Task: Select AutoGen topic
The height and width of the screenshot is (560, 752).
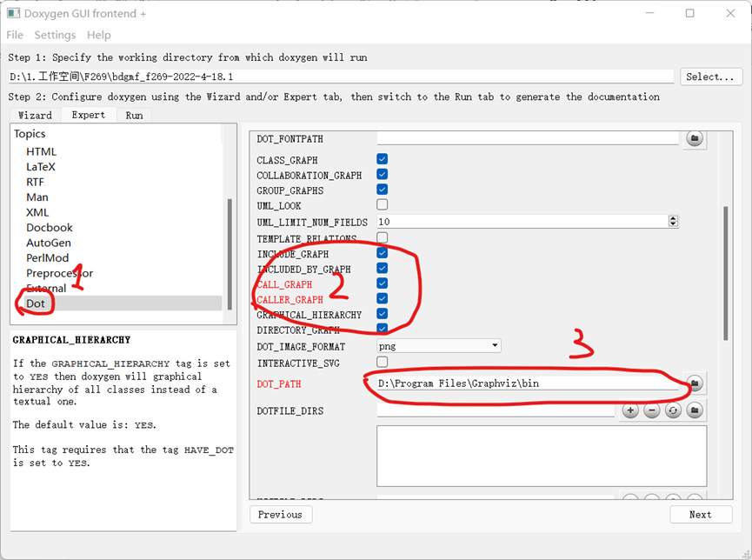Action: (49, 243)
